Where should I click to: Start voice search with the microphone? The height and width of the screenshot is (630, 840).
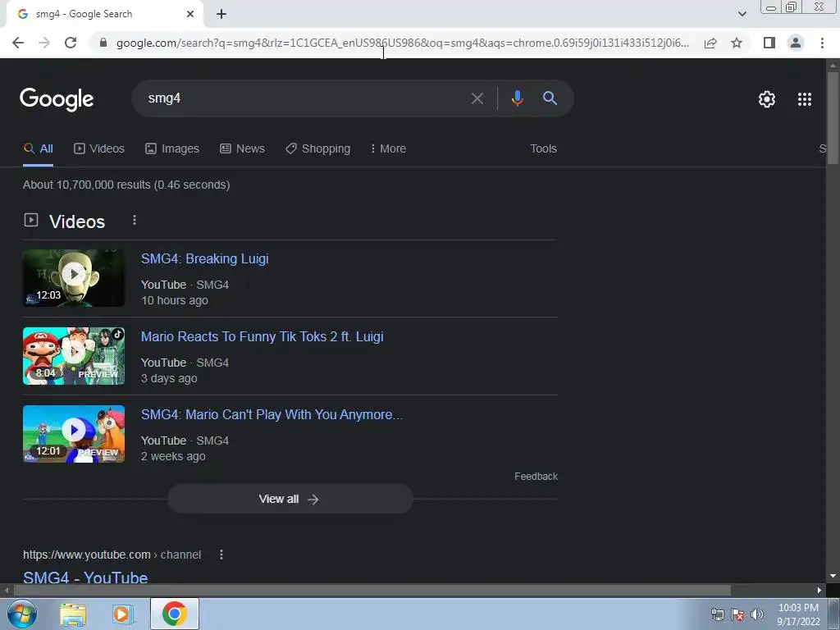(518, 98)
